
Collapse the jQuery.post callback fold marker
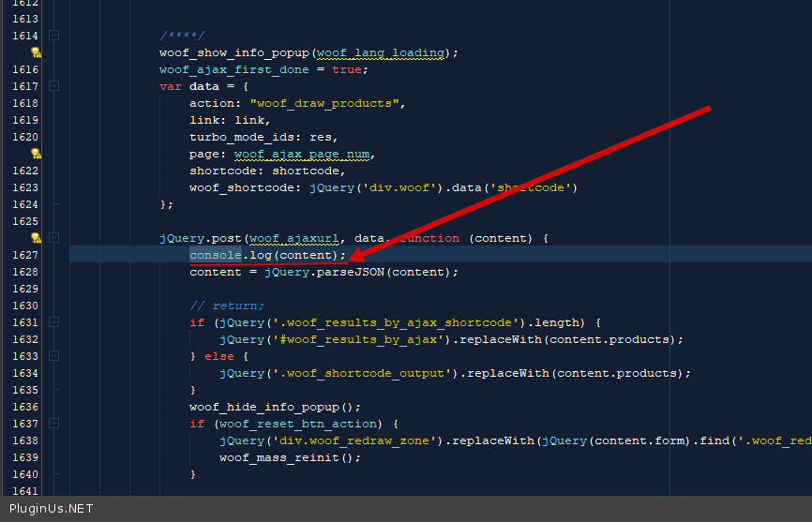53,238
